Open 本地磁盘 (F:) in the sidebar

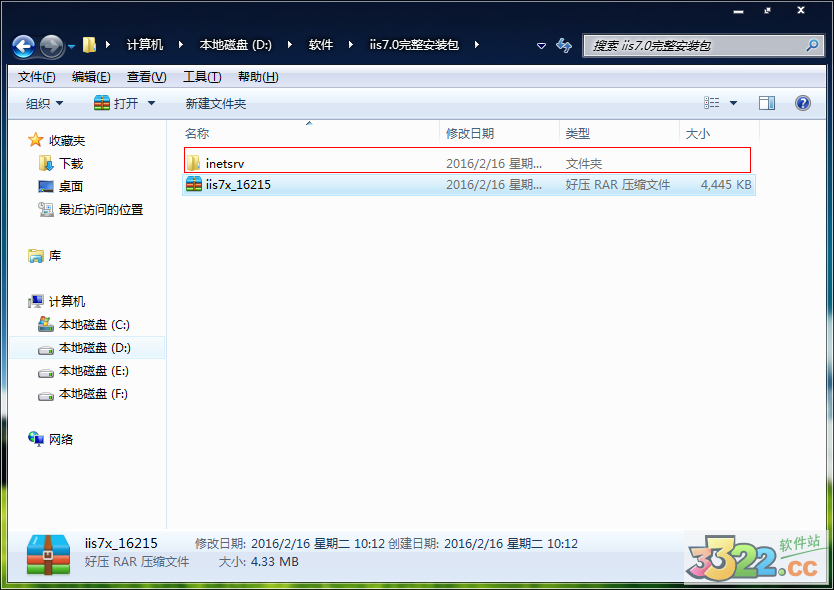[93, 394]
